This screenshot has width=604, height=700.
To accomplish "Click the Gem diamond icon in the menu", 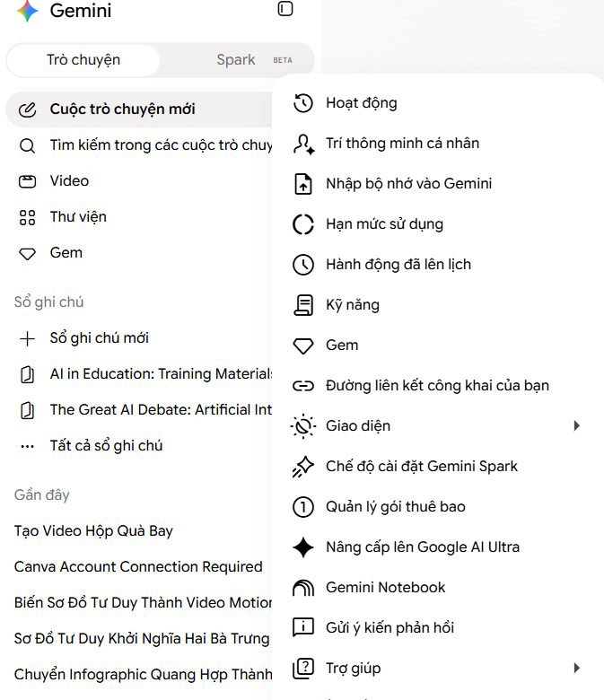I will (303, 346).
